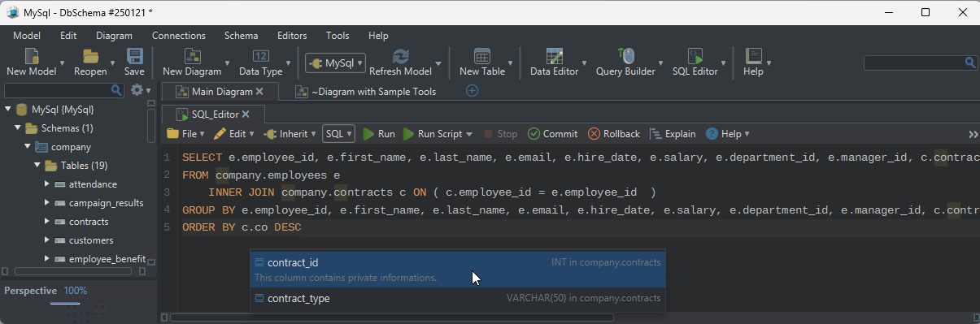Screen dimensions: 980x324
Task: Close the Main Diagram tab
Action: [x=259, y=92]
